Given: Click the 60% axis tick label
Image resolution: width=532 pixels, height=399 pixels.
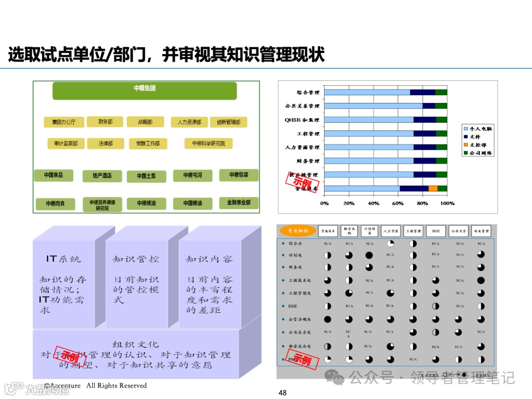Looking at the screenshot, I should [x=398, y=203].
